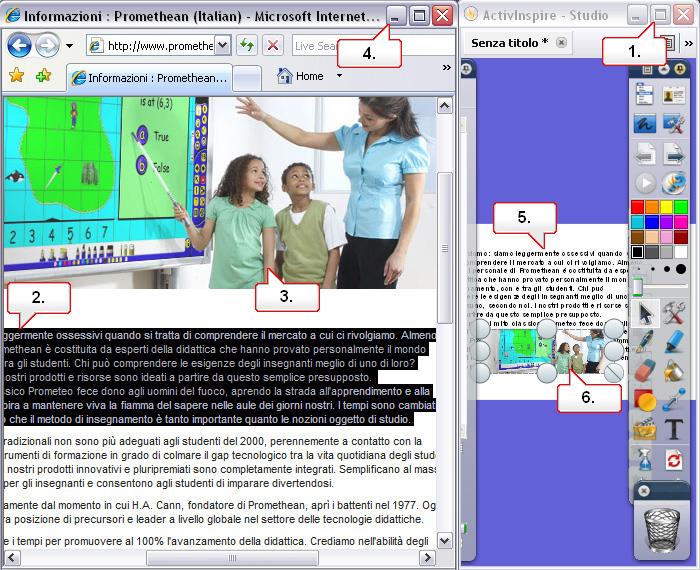Select the Connector tool
The width and height of the screenshot is (700, 570).
pos(674,399)
